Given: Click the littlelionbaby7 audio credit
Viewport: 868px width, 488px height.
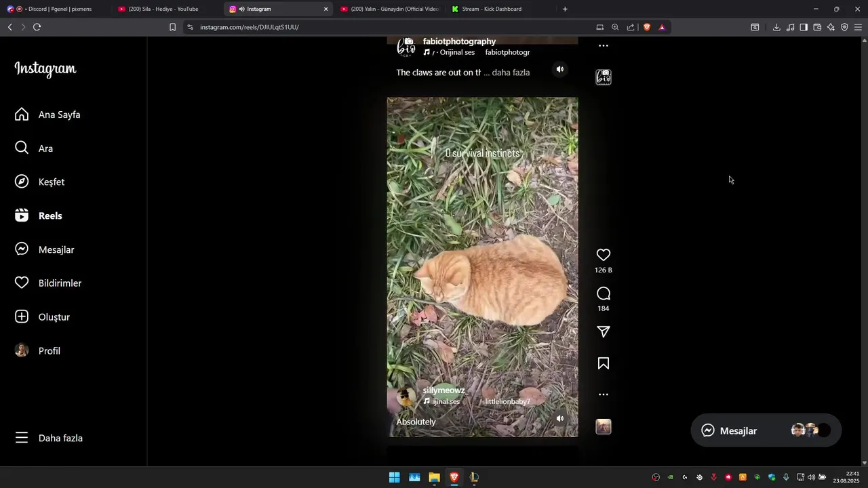Looking at the screenshot, I should [x=507, y=402].
